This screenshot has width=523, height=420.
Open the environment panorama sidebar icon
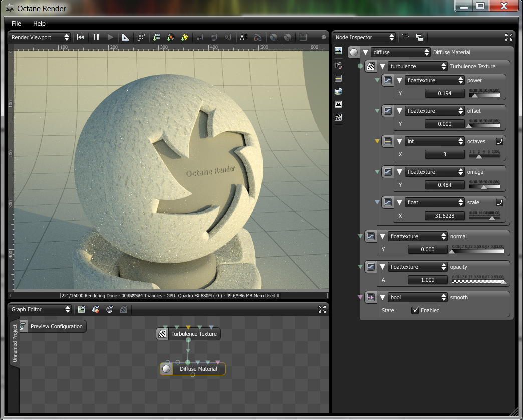coord(338,91)
